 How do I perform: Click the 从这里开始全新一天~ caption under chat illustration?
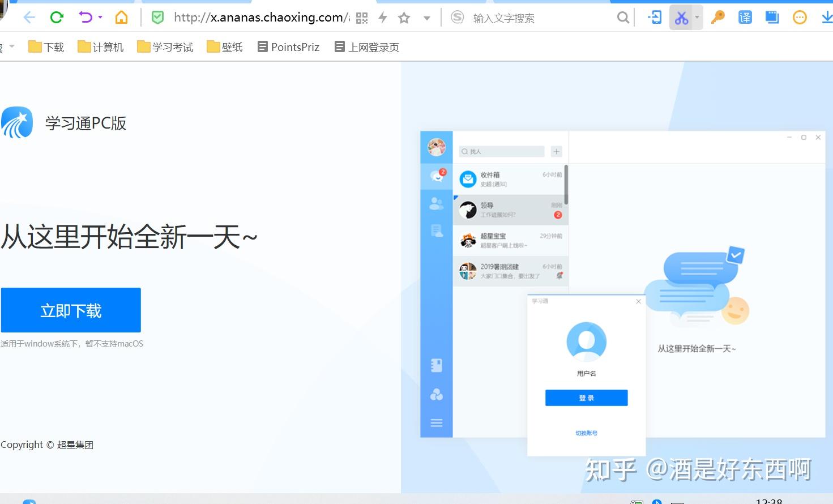tap(697, 349)
